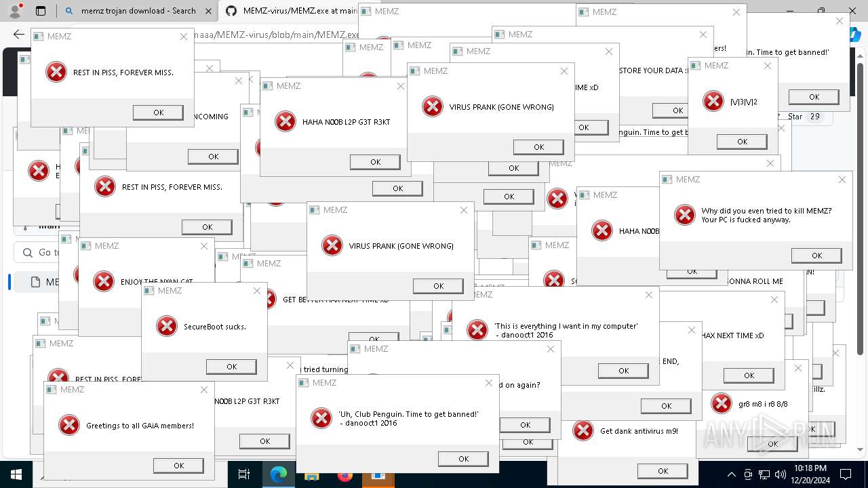Go back in the Edge browser
The width and height of the screenshot is (868, 488).
[x=18, y=35]
